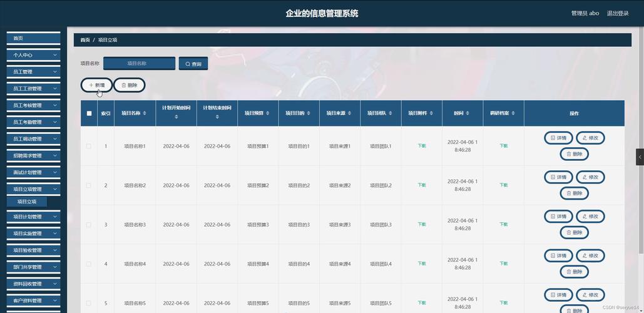Expand the 员工考核管理 sidebar menu

(34, 105)
